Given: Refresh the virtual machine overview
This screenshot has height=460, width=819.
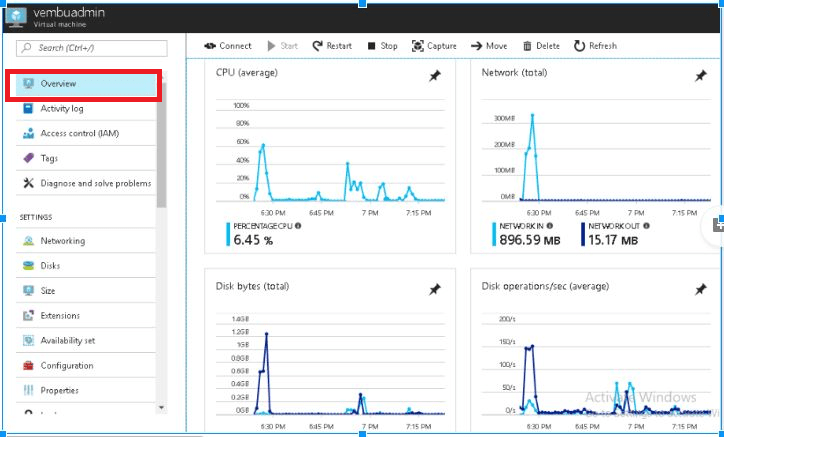Looking at the screenshot, I should [595, 46].
